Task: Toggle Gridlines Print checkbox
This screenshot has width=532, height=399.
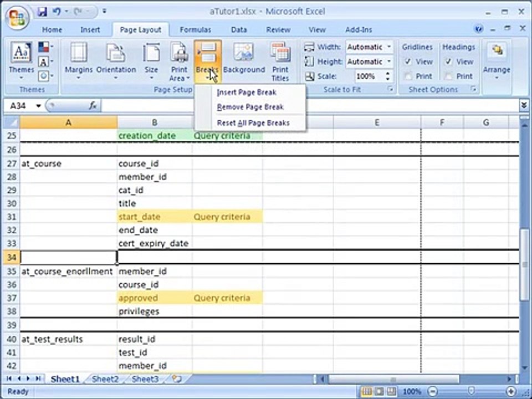Action: pyautogui.click(x=408, y=76)
